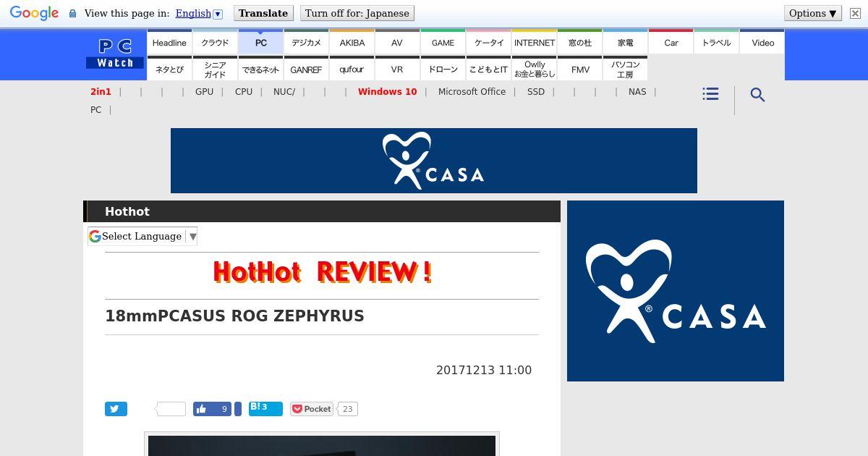Open the GANREF tab
The height and width of the screenshot is (456, 868).
306,69
